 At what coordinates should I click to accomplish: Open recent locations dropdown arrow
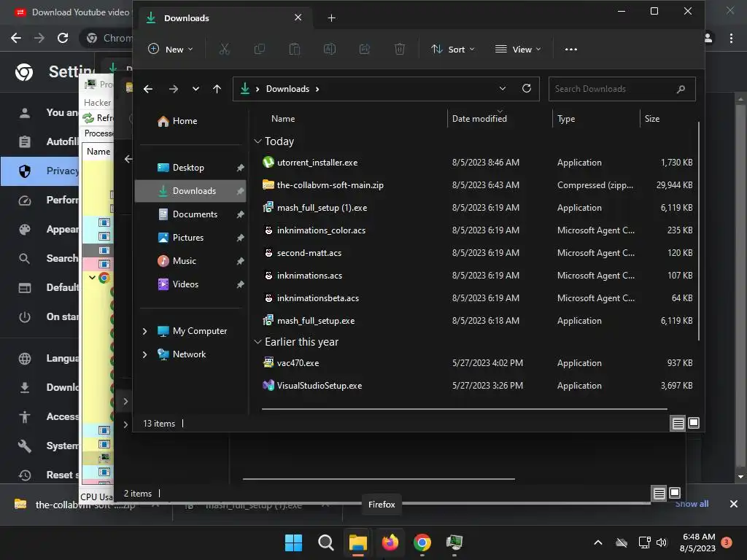196,89
